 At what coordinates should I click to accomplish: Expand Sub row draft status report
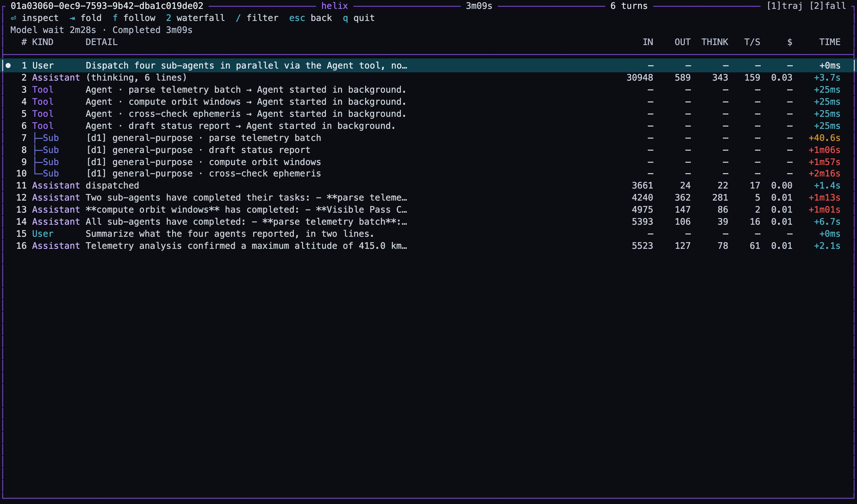click(428, 150)
